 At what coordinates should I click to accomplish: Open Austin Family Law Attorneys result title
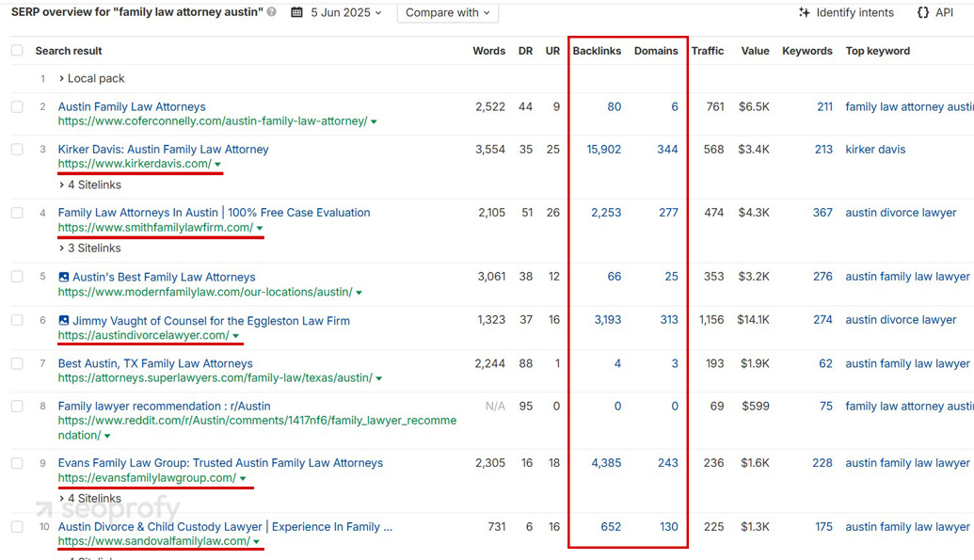(132, 107)
